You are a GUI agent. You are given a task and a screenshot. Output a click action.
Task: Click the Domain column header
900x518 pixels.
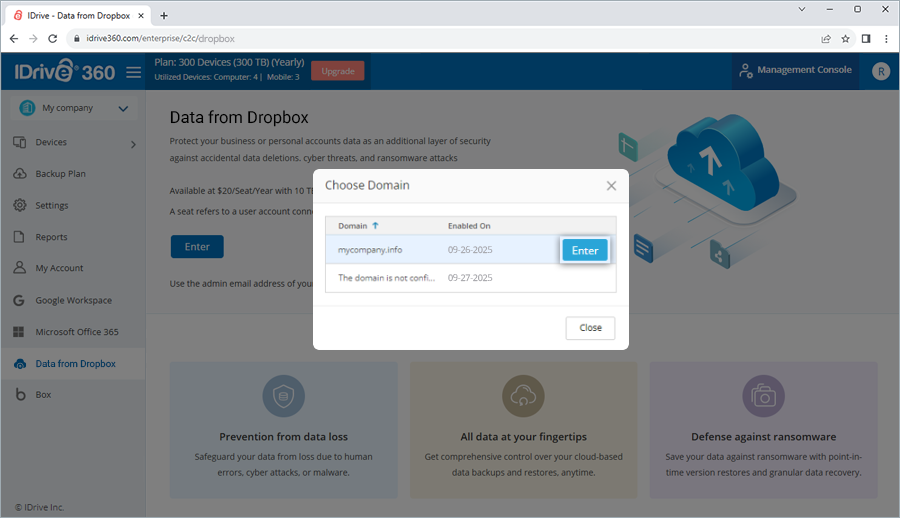click(352, 226)
